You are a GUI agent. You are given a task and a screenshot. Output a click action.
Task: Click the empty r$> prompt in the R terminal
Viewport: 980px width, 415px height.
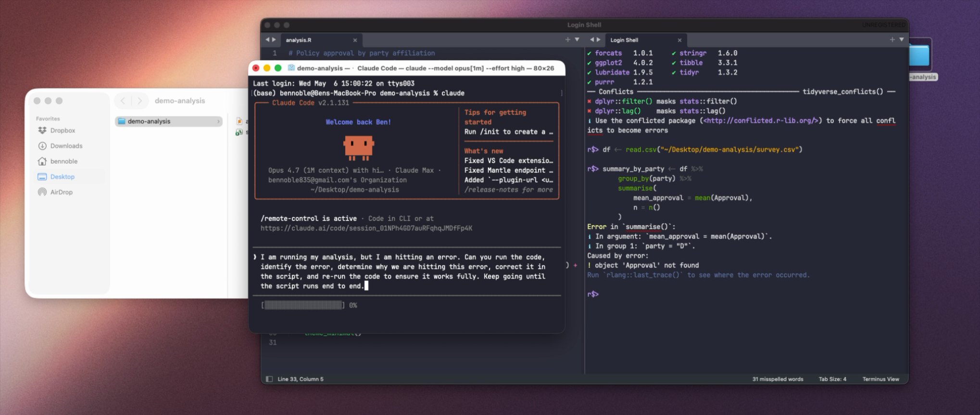click(593, 294)
